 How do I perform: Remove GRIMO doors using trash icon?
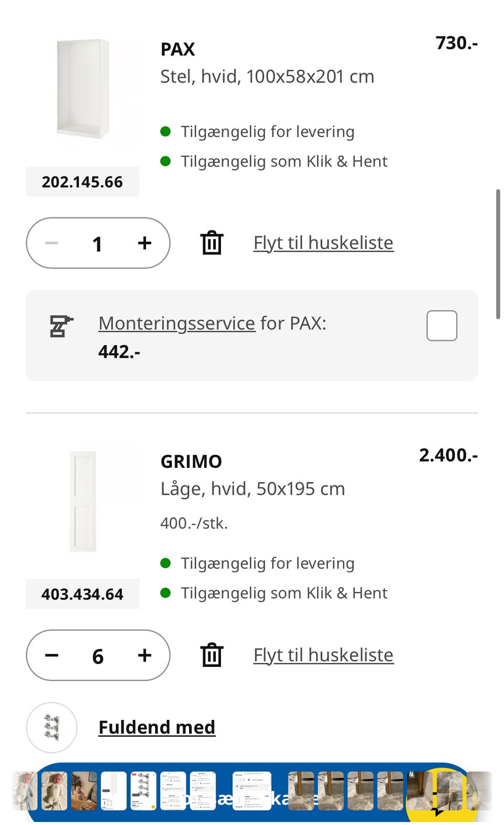(x=212, y=655)
